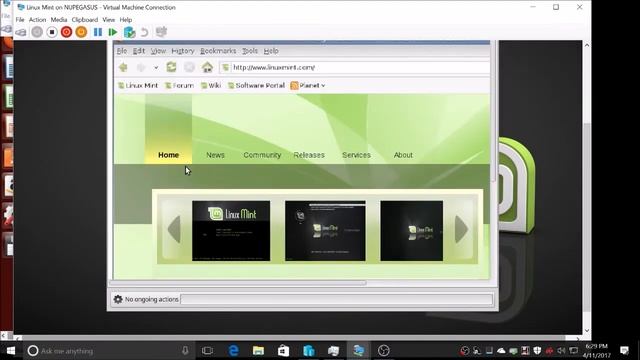Screen dimensions: 640x360
Task: Launch Microsoft Edge from taskbar
Action: click(x=233, y=351)
